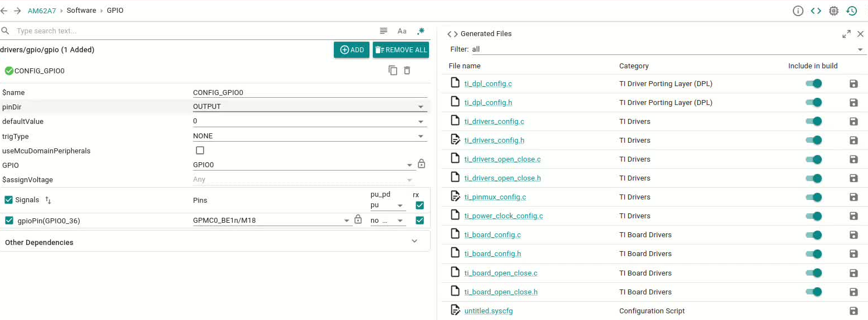The width and height of the screenshot is (868, 320).
Task: Open the ti_board_config.h file link
Action: (492, 254)
